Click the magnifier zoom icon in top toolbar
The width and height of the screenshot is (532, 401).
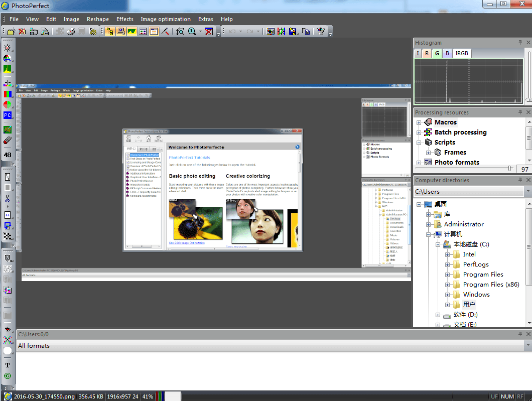[192, 32]
